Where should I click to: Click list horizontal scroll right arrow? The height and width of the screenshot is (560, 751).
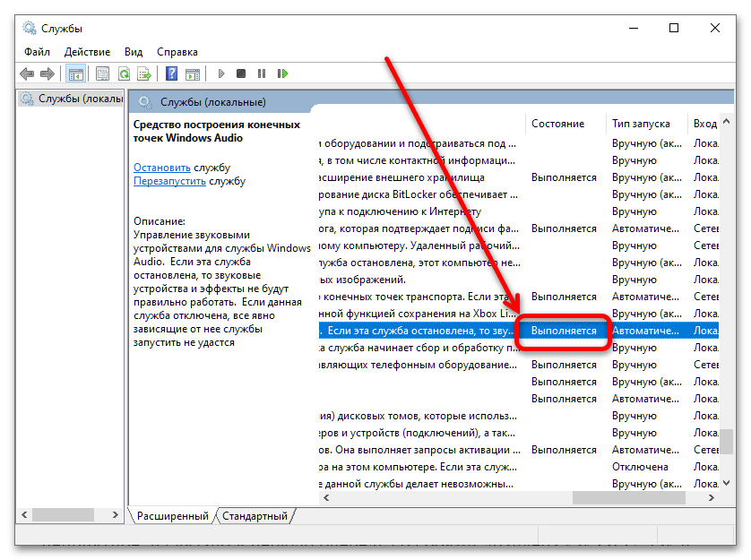[712, 498]
